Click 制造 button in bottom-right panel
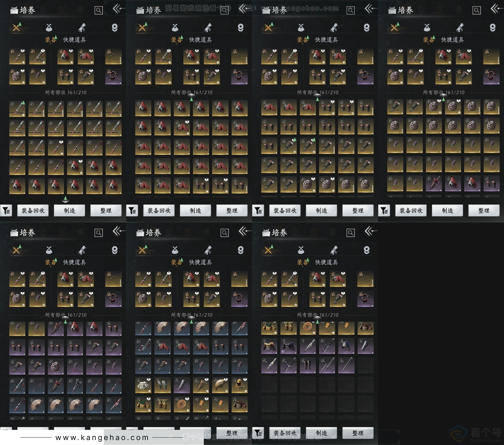Screen dimensions: 504x445 tap(321, 433)
